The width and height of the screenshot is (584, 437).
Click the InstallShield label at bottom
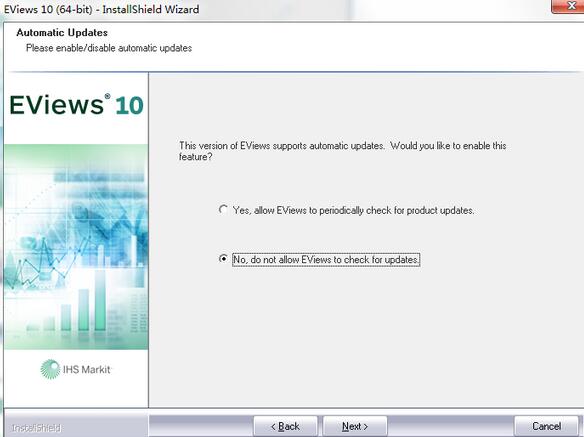click(36, 428)
